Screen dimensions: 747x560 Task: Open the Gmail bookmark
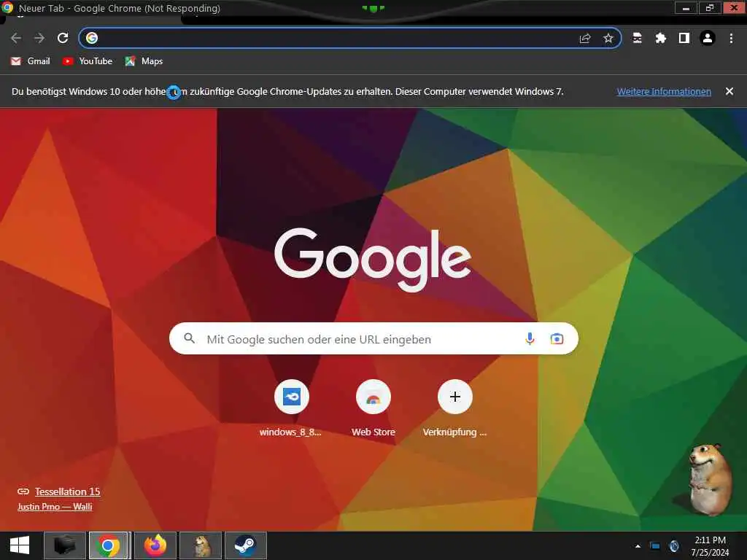pyautogui.click(x=31, y=61)
